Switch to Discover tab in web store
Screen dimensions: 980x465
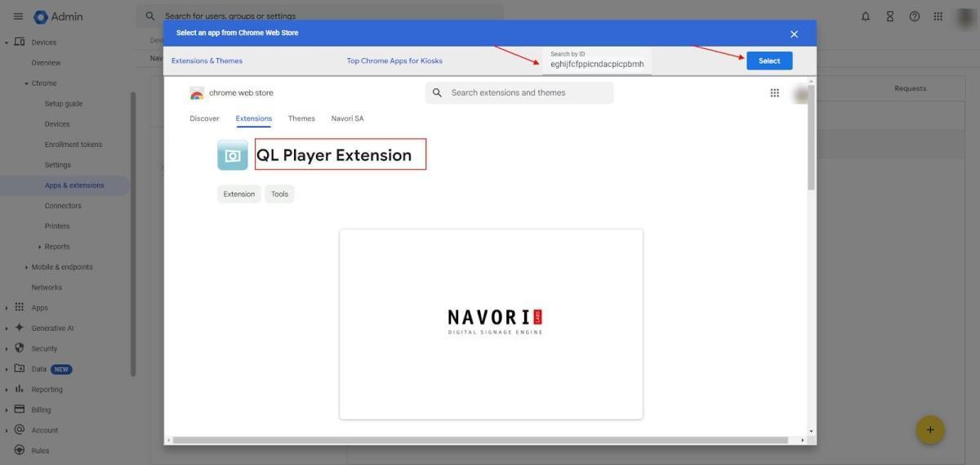tap(204, 118)
